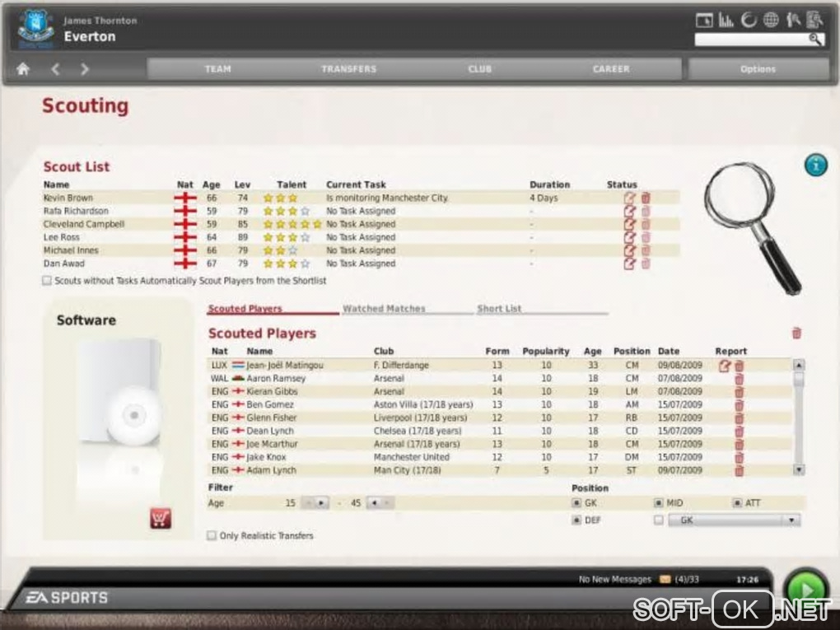Remove Jake Knox from scouted players
This screenshot has height=630, width=840.
(739, 458)
